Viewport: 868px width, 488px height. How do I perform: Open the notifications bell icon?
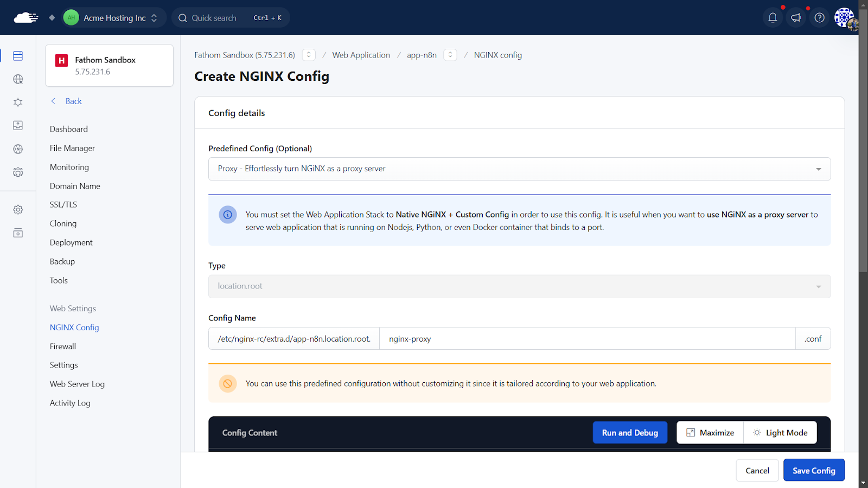coord(773,18)
